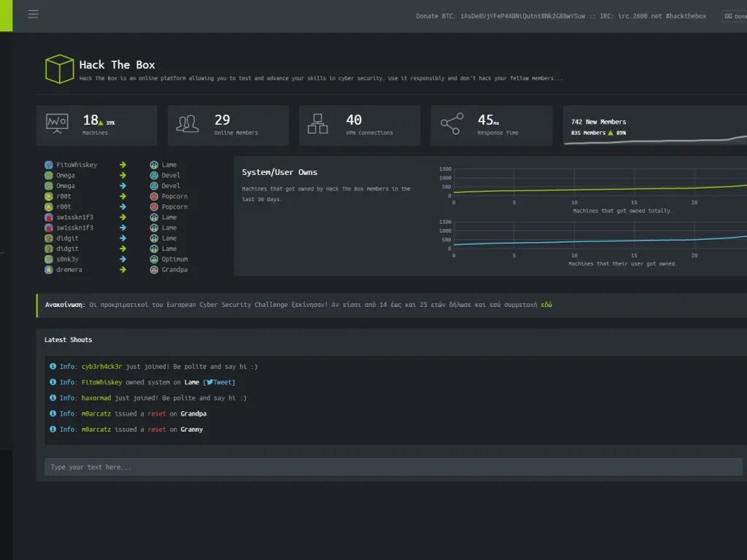Open the hamburger menu icon

[33, 14]
